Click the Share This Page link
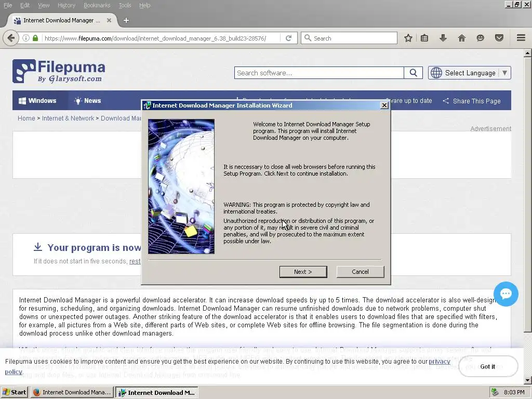 476,101
